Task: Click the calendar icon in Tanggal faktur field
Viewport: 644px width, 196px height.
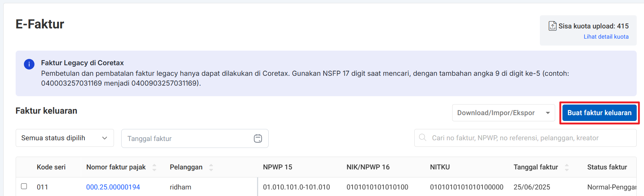Action: pyautogui.click(x=258, y=138)
